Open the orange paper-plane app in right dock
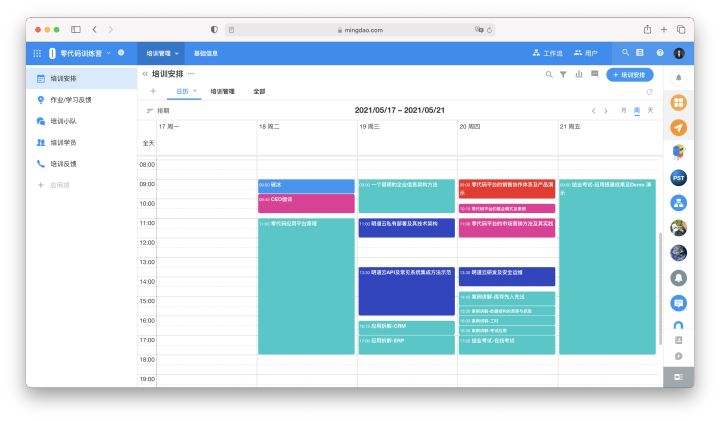This screenshot has height=422, width=720. point(678,127)
